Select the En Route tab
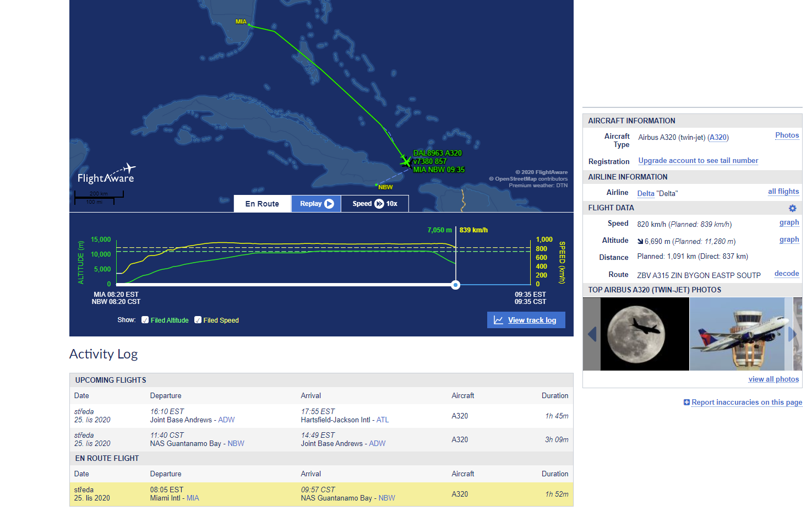 (x=262, y=204)
